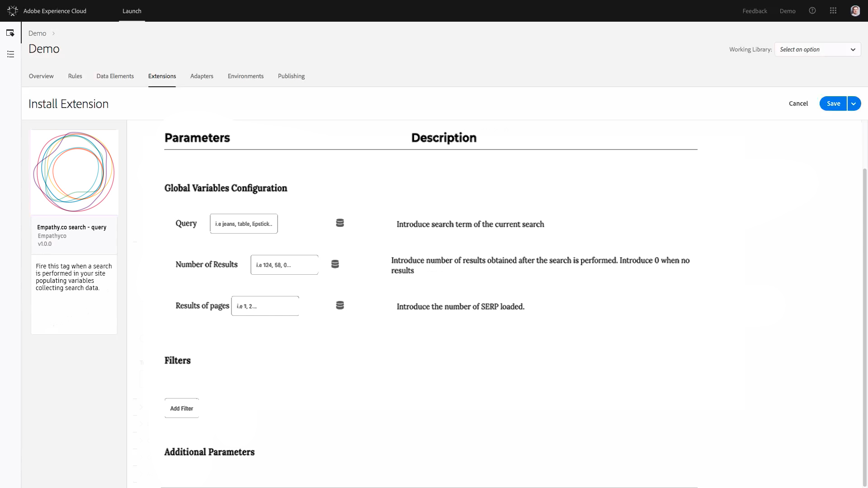Switch to the Publishing tab

(291, 76)
